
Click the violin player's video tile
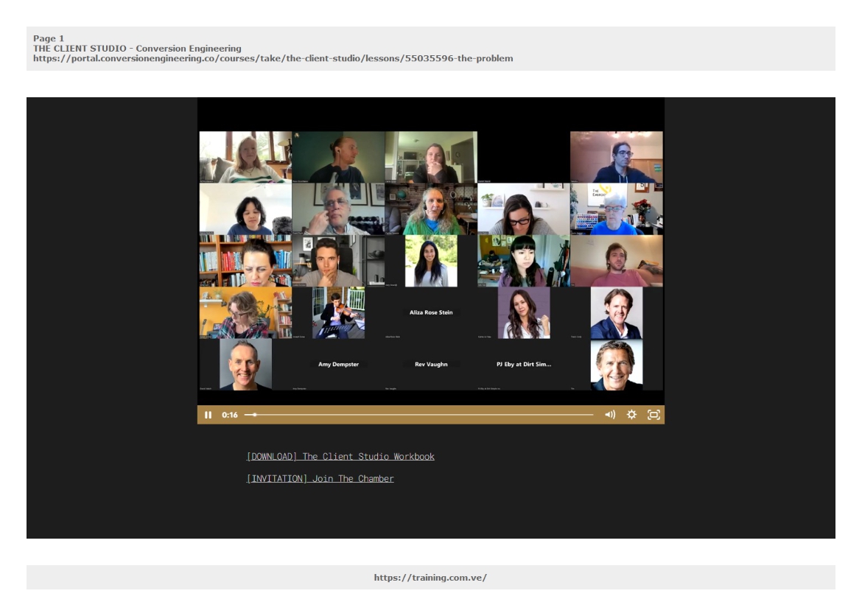tap(338, 312)
